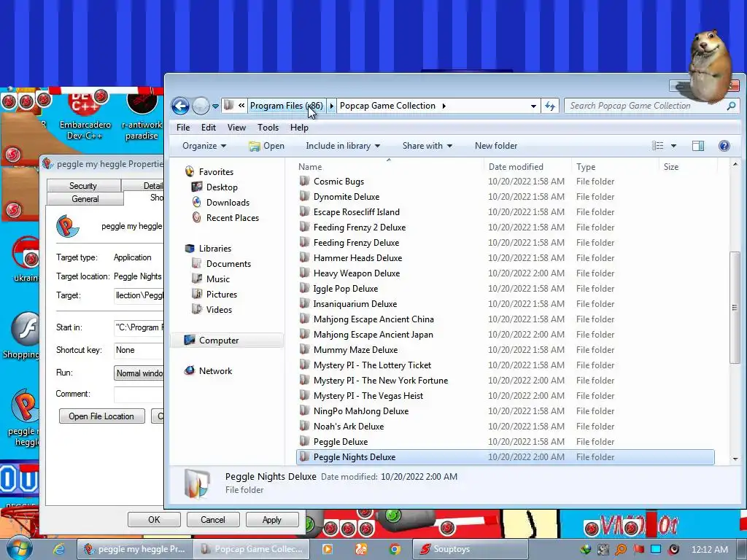Screen dimensions: 747x560
Task: Open recent pages arrow beside Forward button
Action: click(x=215, y=106)
